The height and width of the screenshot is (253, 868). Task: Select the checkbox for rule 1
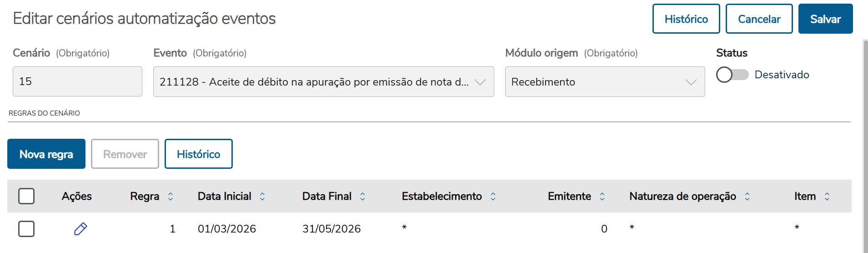26,228
